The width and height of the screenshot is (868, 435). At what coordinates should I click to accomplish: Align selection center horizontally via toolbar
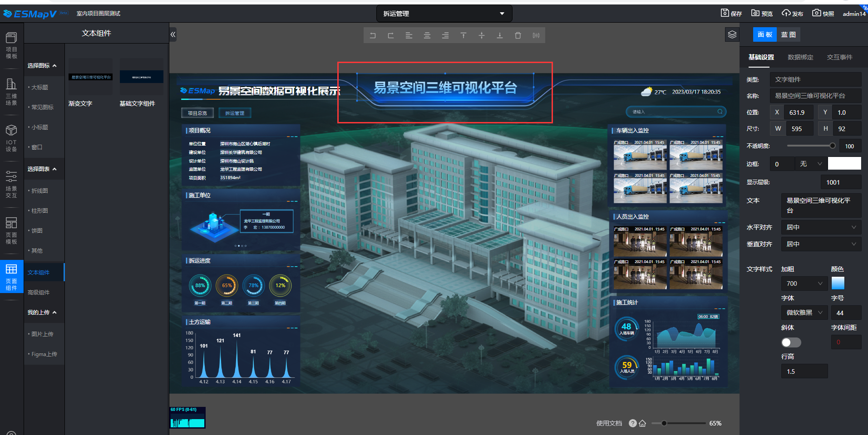point(427,35)
